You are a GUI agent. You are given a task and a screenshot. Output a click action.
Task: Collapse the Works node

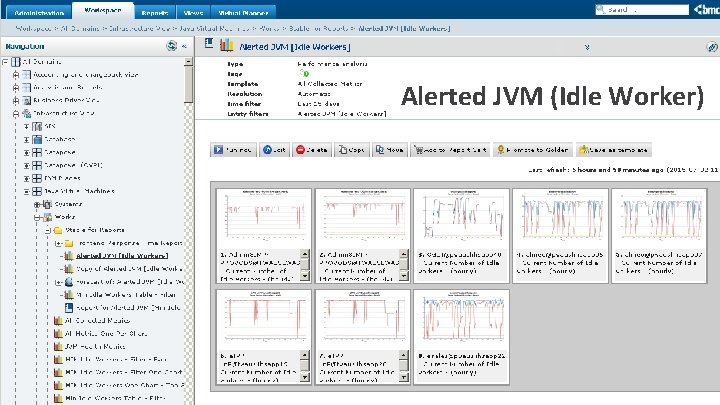click(37, 217)
